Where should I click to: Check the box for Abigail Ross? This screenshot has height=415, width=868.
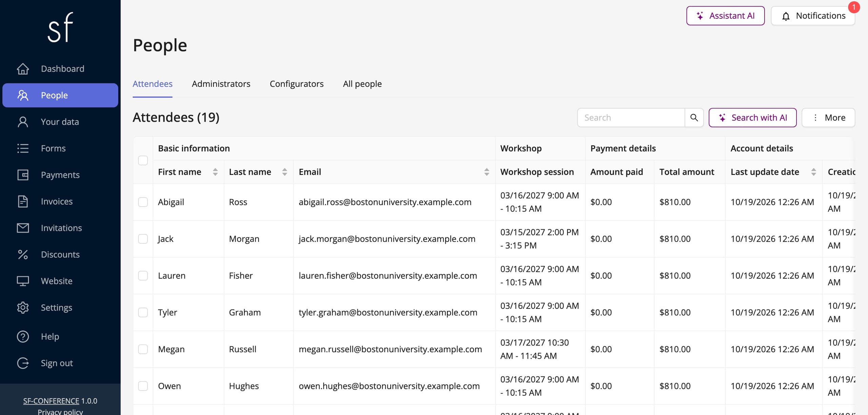[x=143, y=202]
